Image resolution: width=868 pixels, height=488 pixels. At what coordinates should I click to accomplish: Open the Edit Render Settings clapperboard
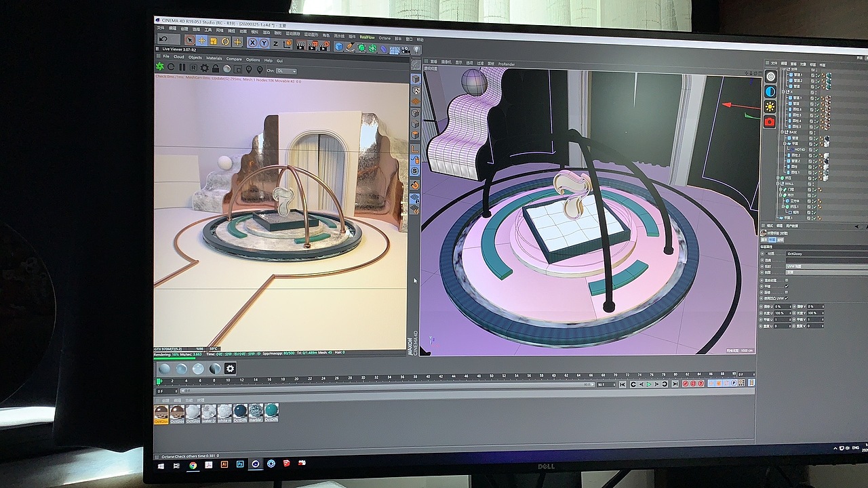324,45
